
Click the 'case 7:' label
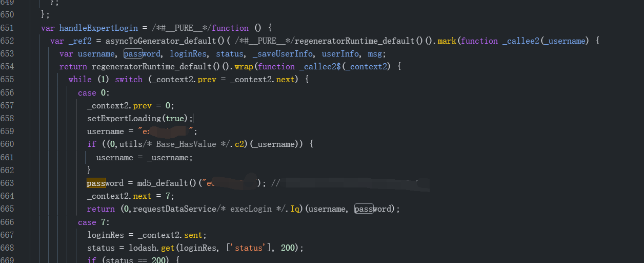coord(94,222)
